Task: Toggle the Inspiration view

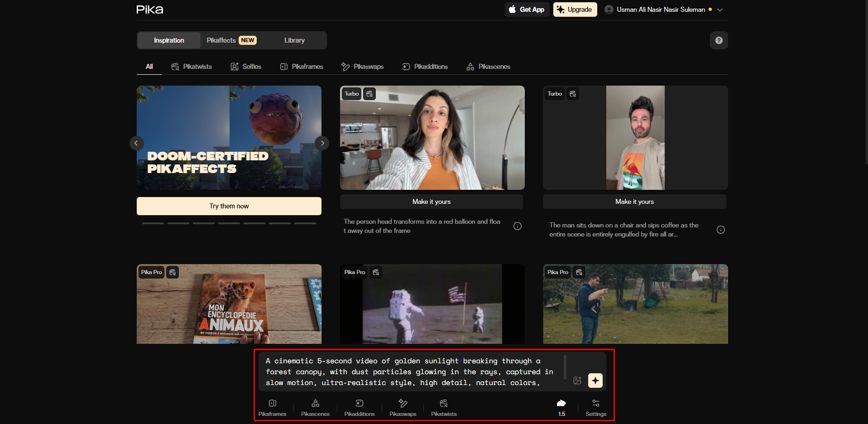Action: click(168, 40)
